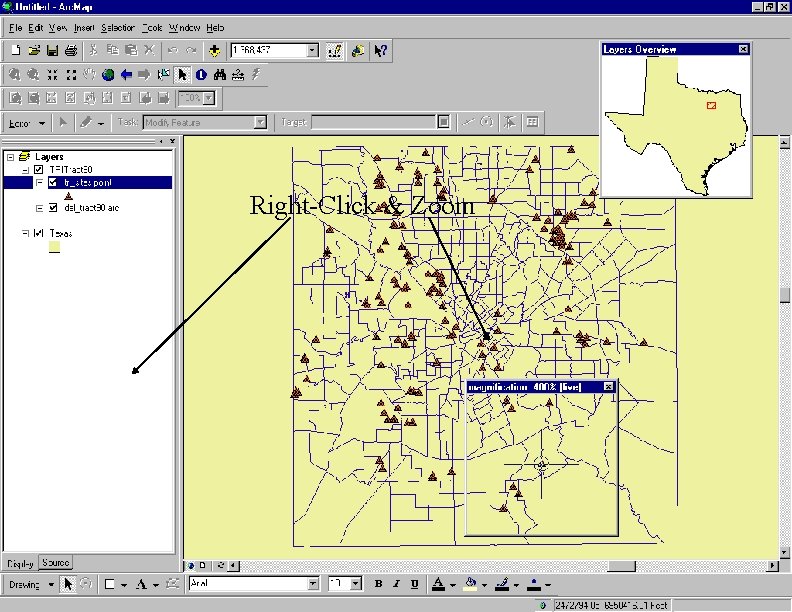Zoom to Full Extent with the globe icon
Screen dimensions: 792x612
point(108,75)
